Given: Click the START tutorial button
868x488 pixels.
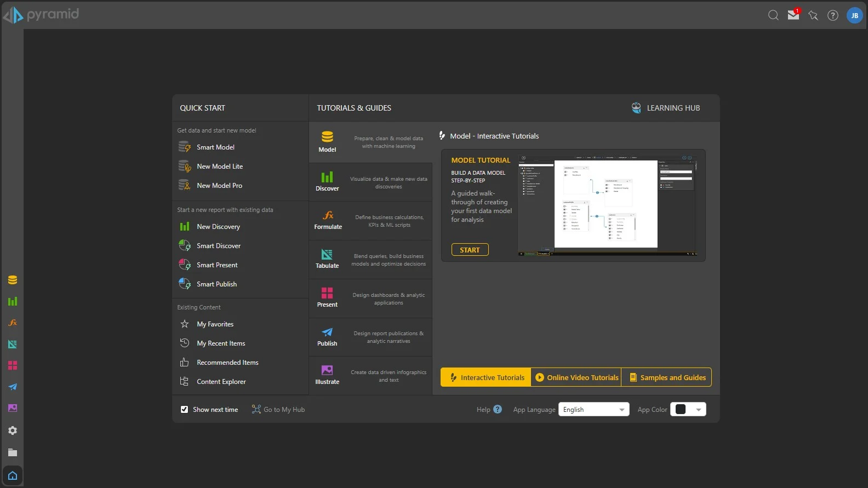Looking at the screenshot, I should pyautogui.click(x=470, y=250).
